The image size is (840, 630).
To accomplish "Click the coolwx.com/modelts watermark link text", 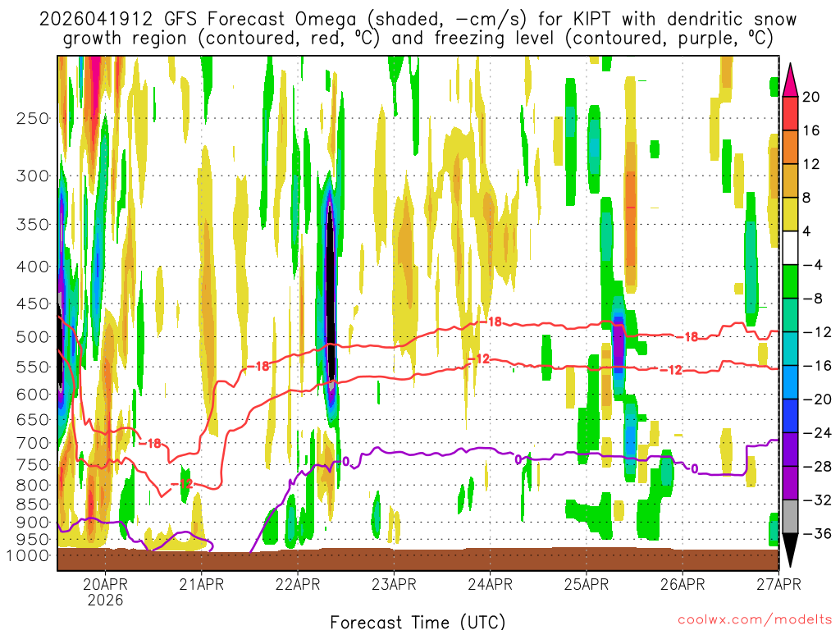I will (x=755, y=619).
